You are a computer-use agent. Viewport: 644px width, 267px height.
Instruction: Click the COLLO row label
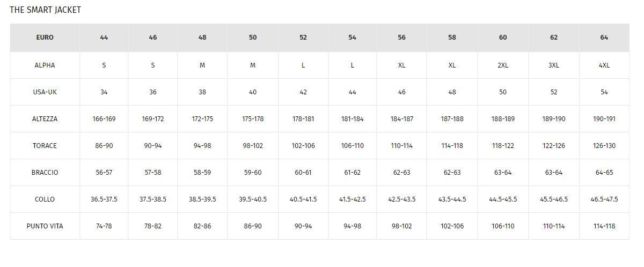pyautogui.click(x=45, y=199)
